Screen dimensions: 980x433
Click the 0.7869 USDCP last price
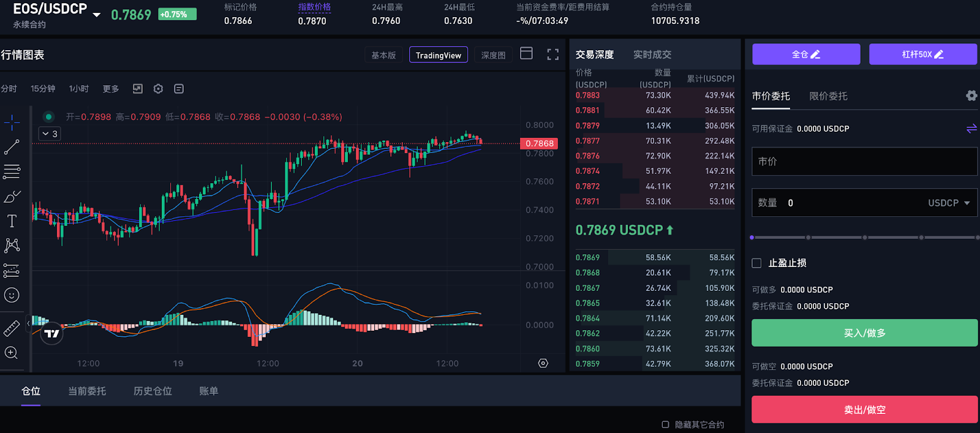[x=624, y=230]
